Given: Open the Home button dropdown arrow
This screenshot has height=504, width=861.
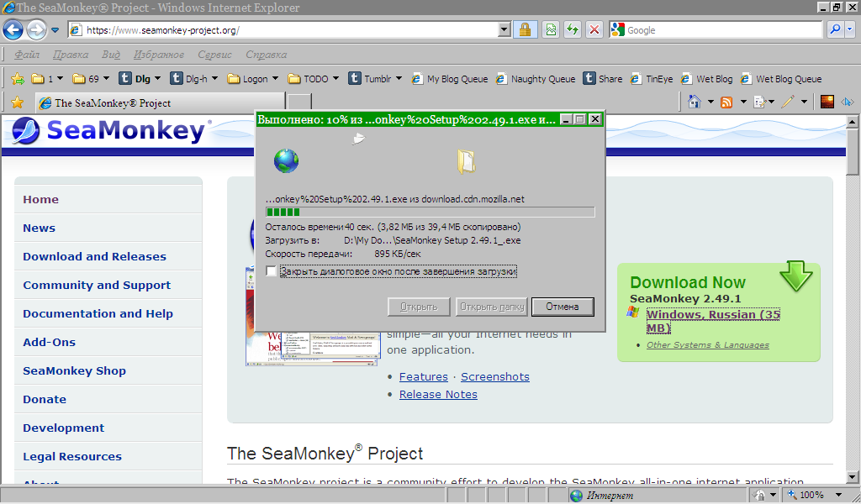Looking at the screenshot, I should [710, 102].
